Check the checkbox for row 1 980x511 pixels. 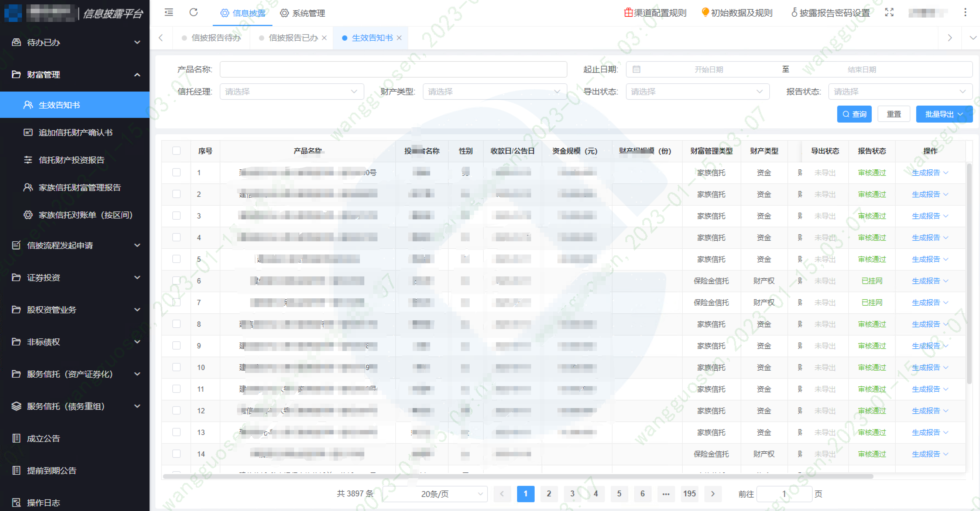[176, 172]
